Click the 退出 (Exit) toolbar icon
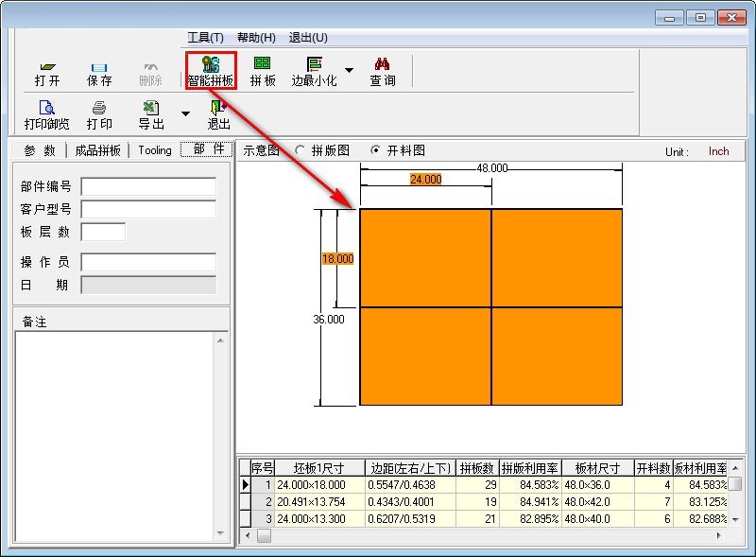This screenshot has width=756, height=557. click(x=218, y=115)
